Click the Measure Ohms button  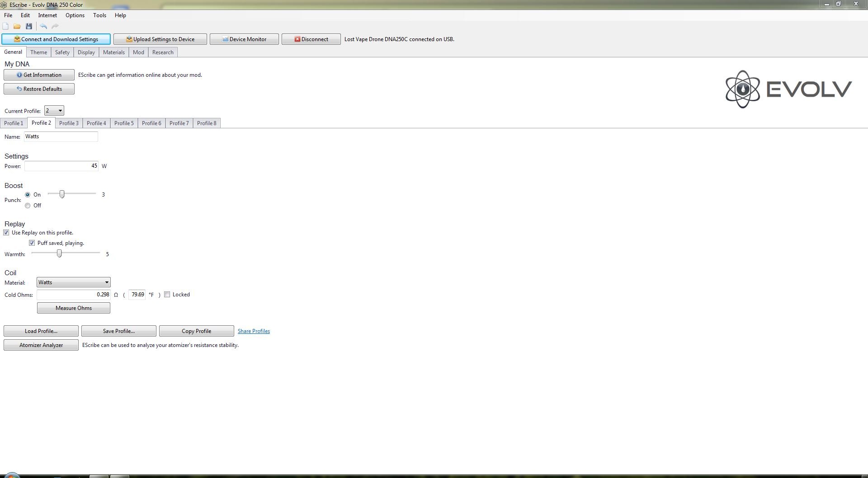74,308
